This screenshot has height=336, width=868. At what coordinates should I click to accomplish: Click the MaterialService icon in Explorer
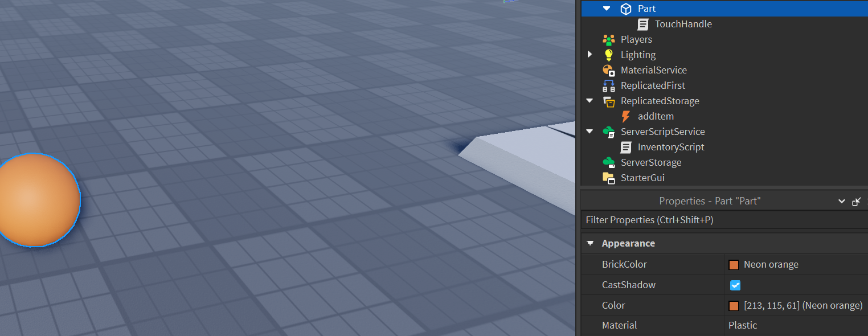pyautogui.click(x=608, y=69)
